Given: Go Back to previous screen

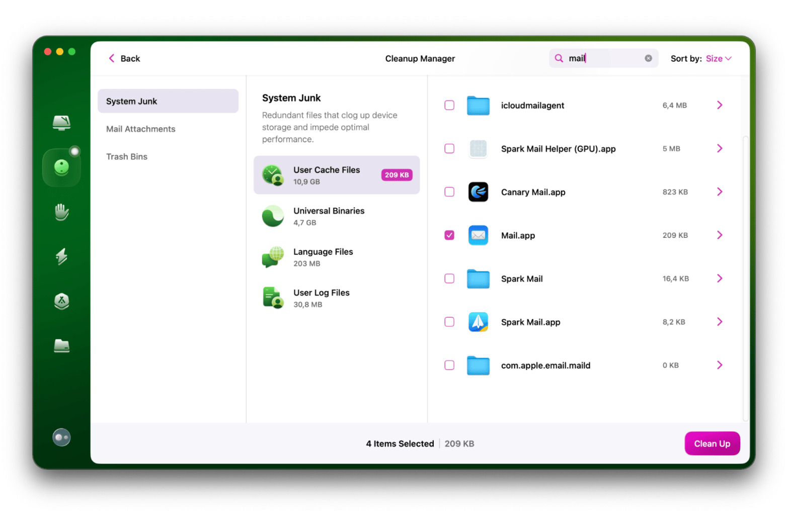Looking at the screenshot, I should tap(124, 58).
